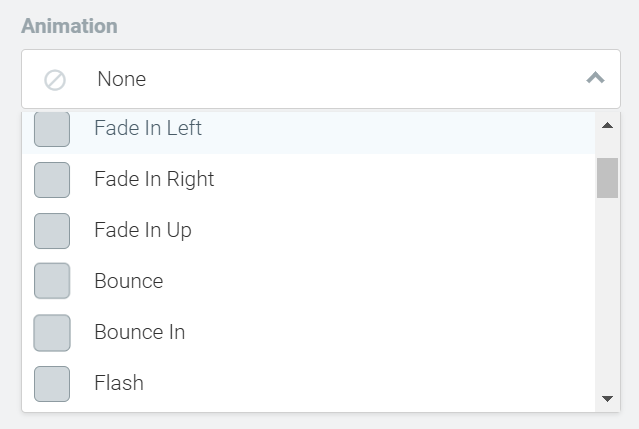Viewport: 639px width, 429px height.
Task: Click the animation list scrollbar thumb
Action: [607, 178]
